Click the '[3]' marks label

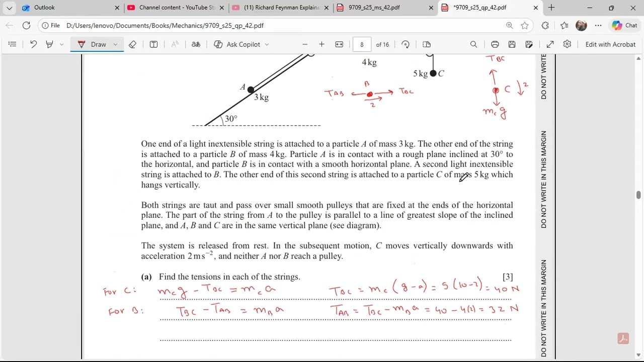pos(508,277)
